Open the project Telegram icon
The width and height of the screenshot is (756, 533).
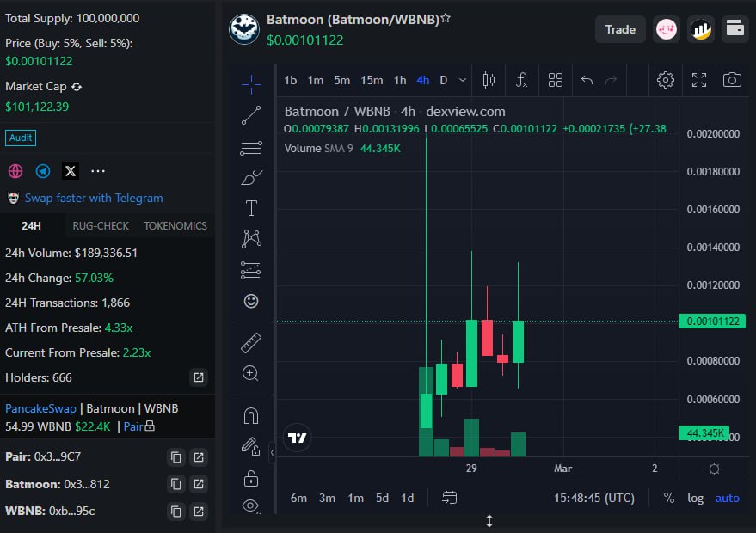pyautogui.click(x=43, y=171)
